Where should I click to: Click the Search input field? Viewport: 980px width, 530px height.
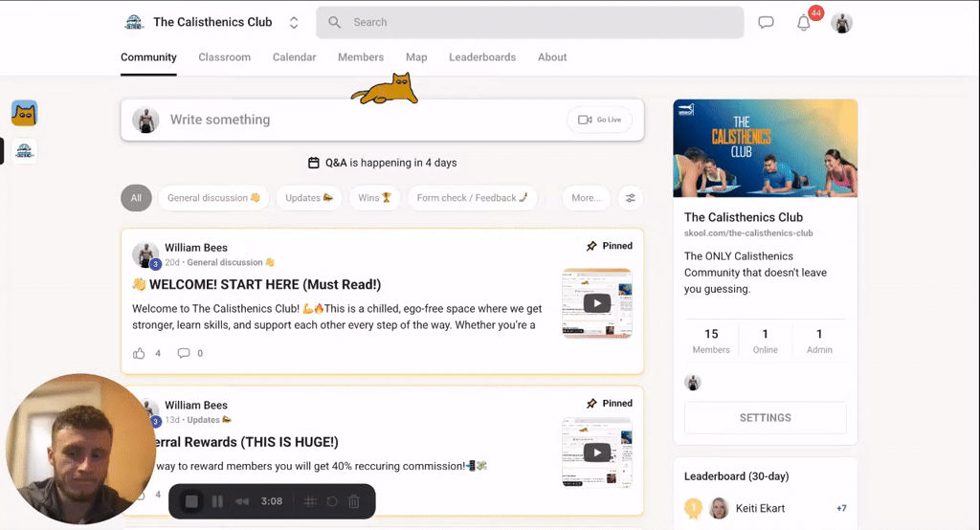pos(530,23)
